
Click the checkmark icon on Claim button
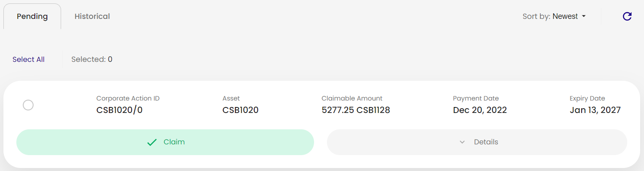coord(152,142)
